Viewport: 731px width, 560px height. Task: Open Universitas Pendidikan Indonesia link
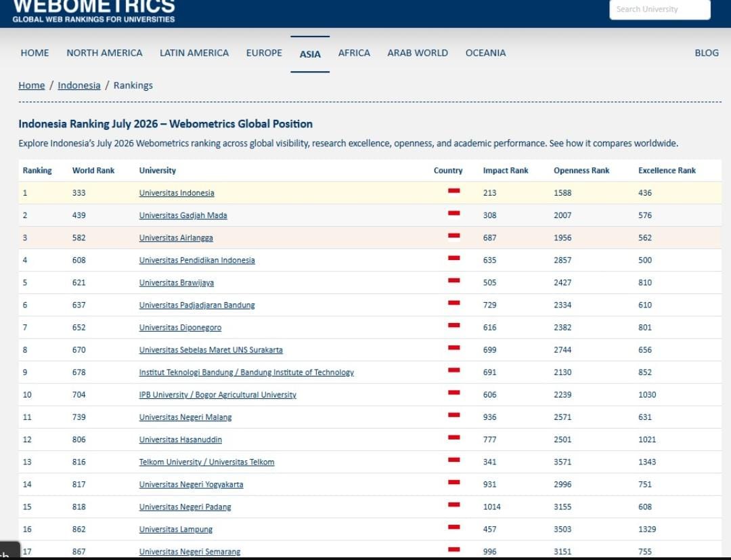pos(197,260)
